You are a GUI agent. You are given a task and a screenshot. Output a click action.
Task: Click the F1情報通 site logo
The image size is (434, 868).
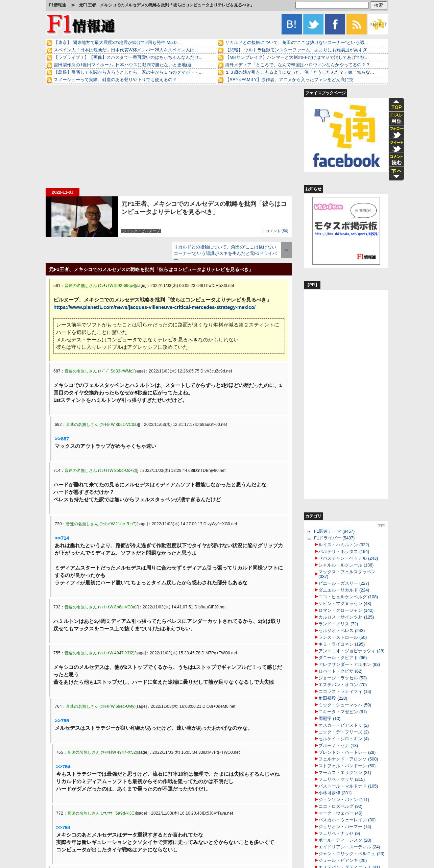[81, 24]
